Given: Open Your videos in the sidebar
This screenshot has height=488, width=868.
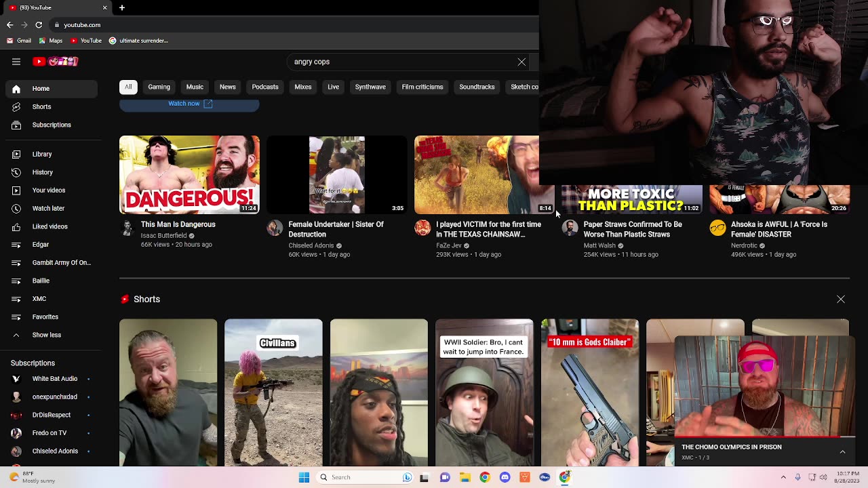Looking at the screenshot, I should [52, 190].
